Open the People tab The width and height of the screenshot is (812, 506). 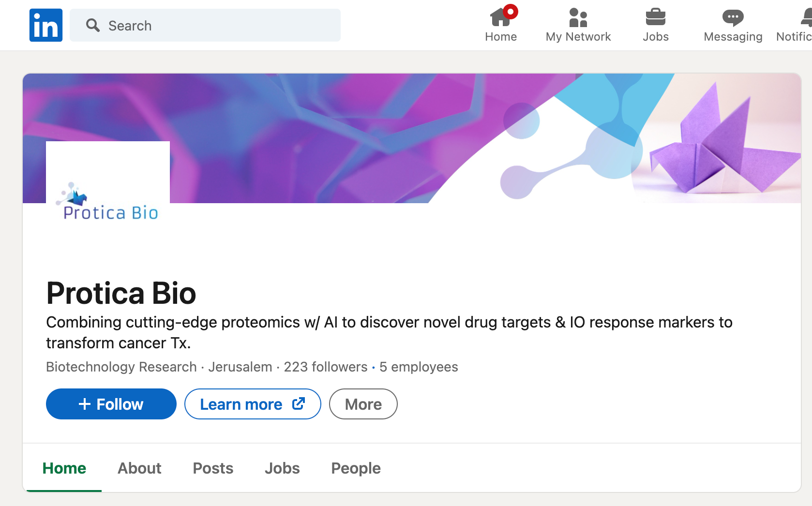coord(356,468)
